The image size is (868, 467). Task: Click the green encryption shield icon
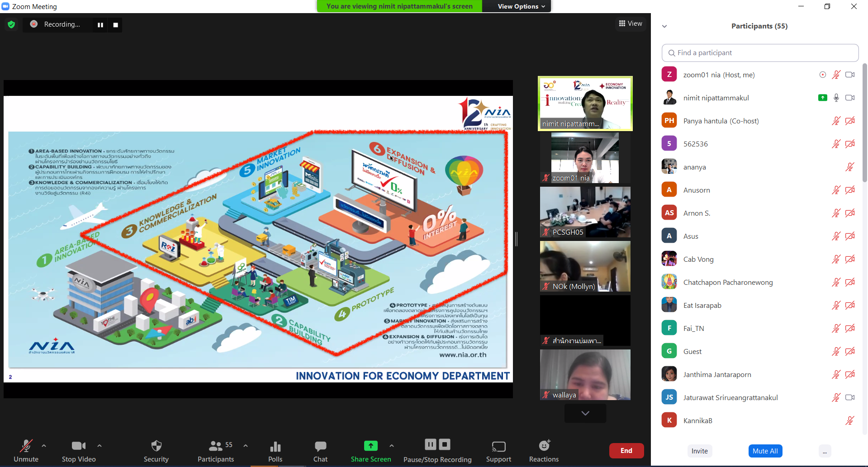pos(11,24)
